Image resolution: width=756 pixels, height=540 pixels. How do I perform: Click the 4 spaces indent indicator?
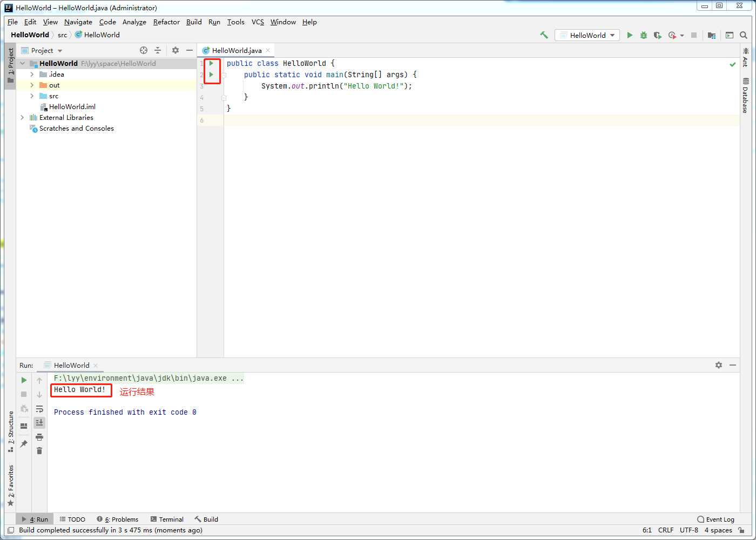point(718,530)
